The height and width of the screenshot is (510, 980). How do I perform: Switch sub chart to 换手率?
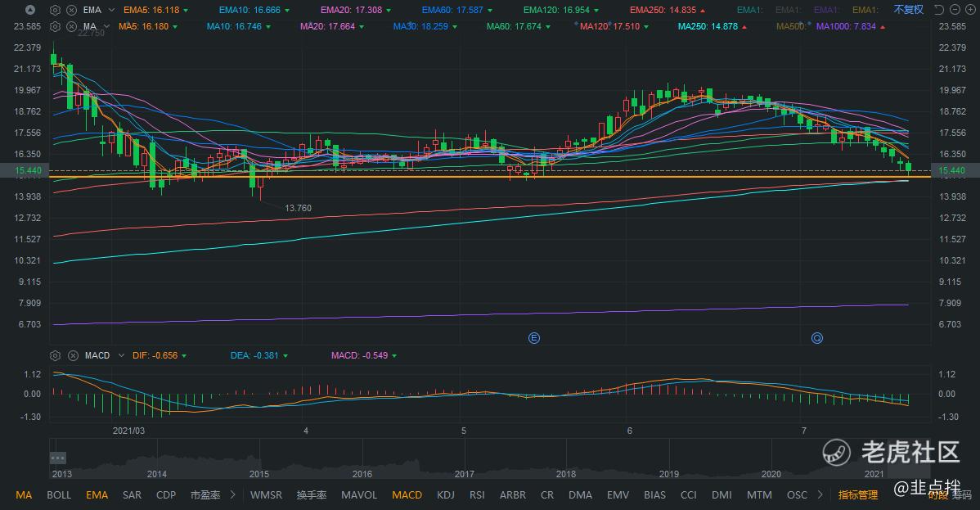coord(311,495)
